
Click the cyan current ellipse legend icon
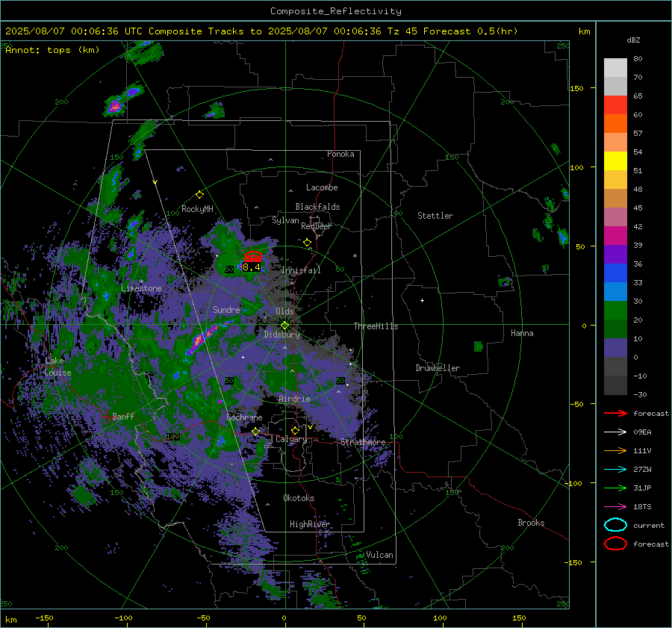[x=615, y=525]
